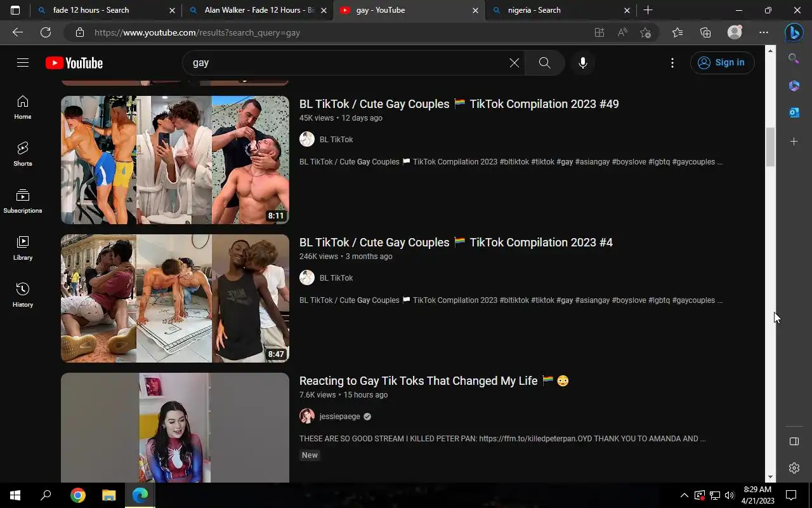
Task: Start voice search with the microphone
Action: click(583, 63)
